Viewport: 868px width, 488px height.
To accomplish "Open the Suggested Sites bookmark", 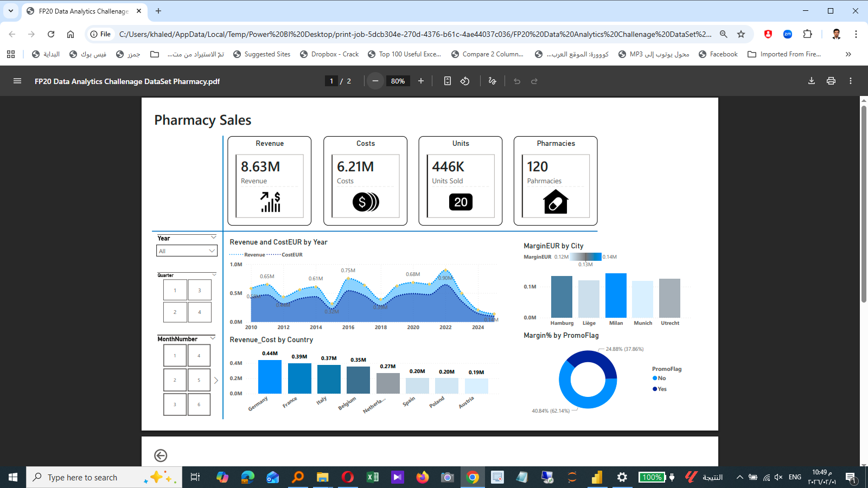I will tap(261, 54).
